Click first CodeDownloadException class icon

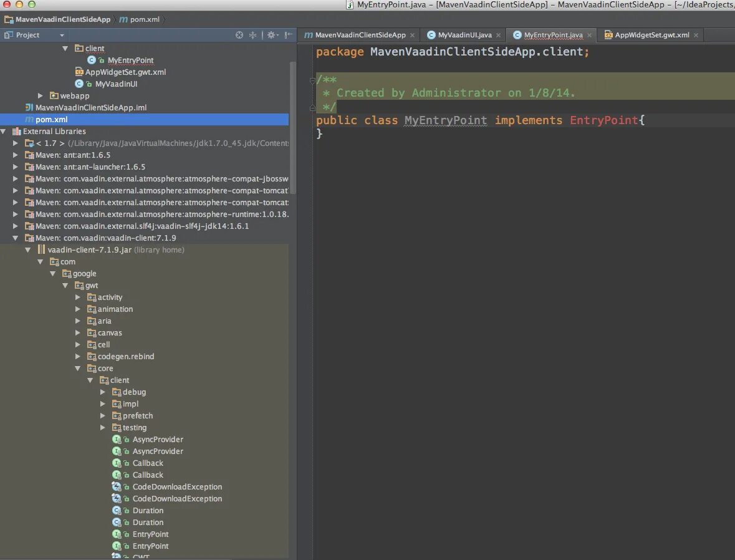[x=117, y=487]
